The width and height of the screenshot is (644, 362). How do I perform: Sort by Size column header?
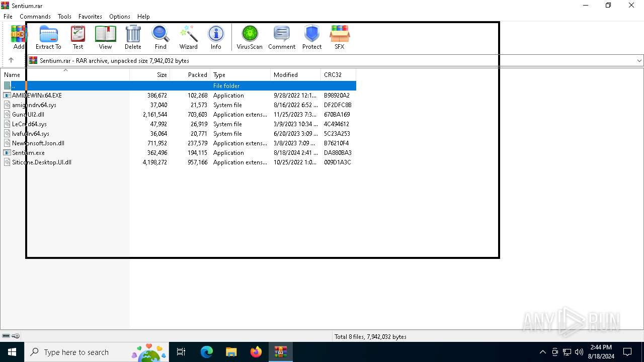[150, 74]
